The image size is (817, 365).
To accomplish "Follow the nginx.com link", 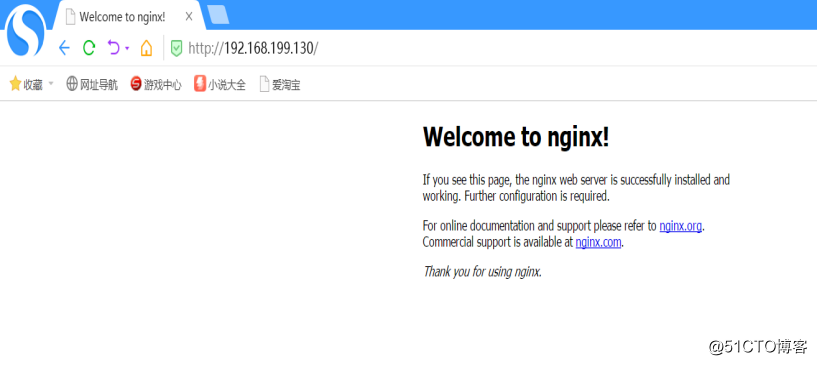I will click(x=598, y=243).
